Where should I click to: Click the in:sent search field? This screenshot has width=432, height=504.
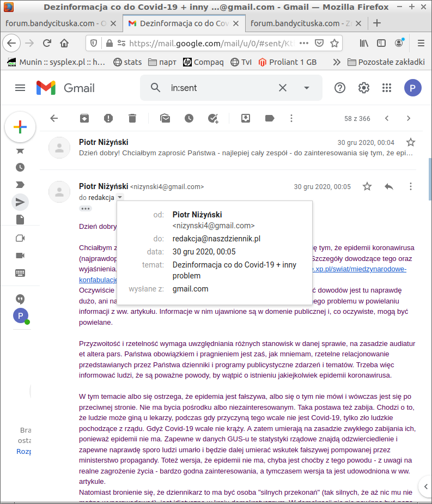point(222,88)
